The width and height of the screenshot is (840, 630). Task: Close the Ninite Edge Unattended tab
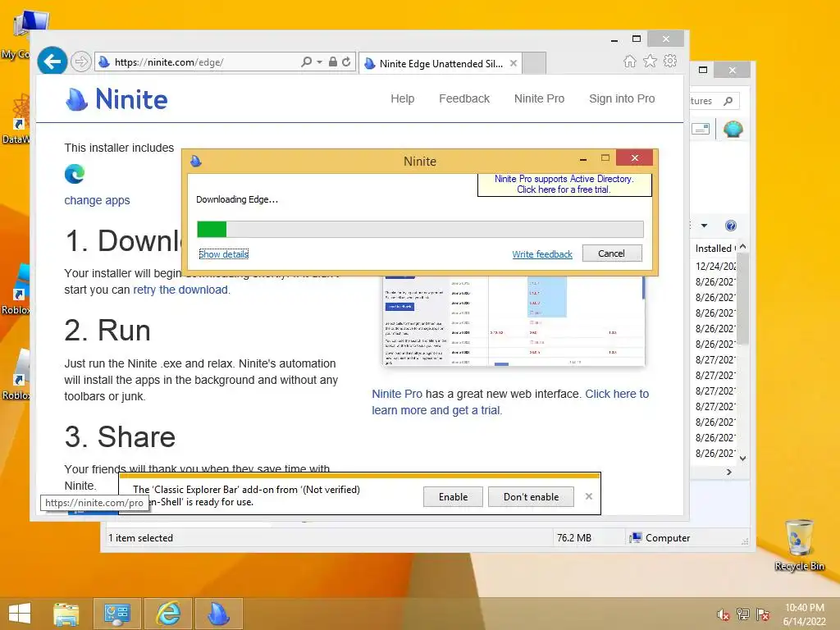click(x=514, y=63)
